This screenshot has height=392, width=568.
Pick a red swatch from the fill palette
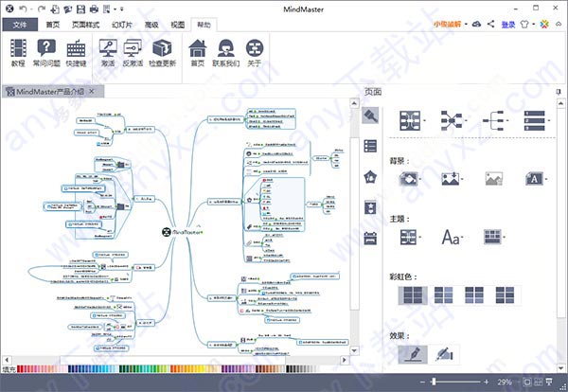pos(20,369)
